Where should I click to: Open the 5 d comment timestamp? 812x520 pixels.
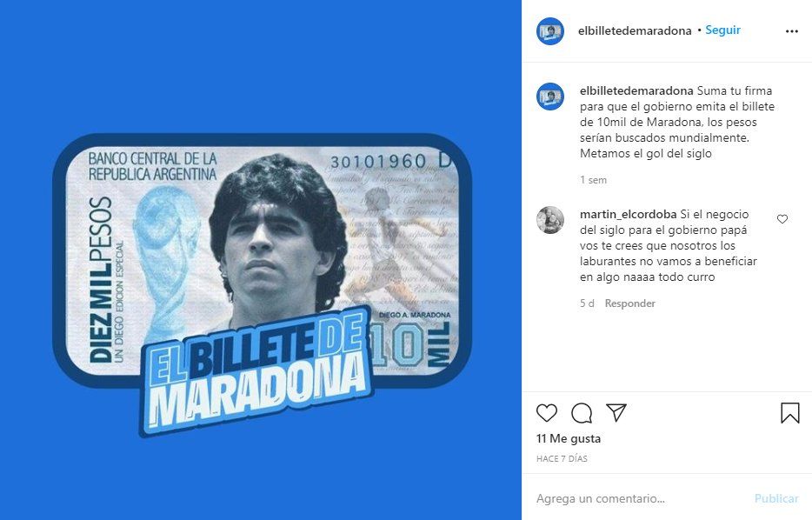(x=587, y=303)
